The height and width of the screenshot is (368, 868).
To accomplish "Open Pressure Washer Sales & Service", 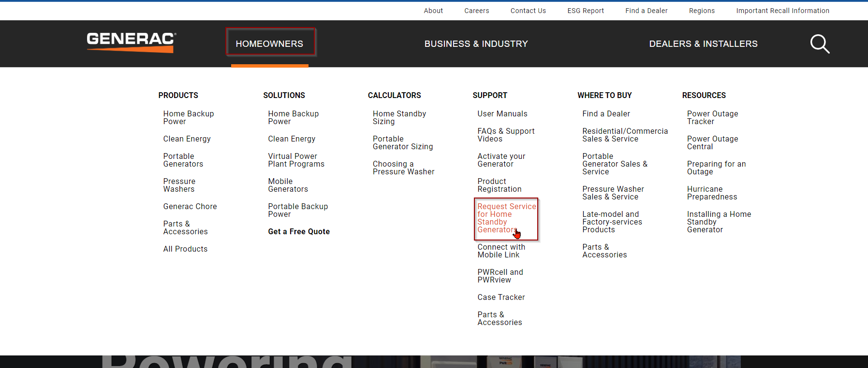I will click(613, 193).
